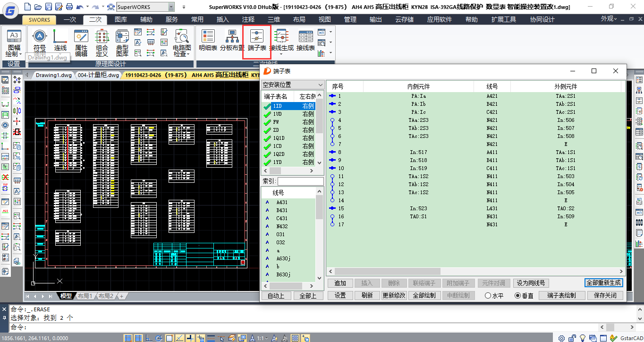Click the Print icon in quick toolbar

69,7
